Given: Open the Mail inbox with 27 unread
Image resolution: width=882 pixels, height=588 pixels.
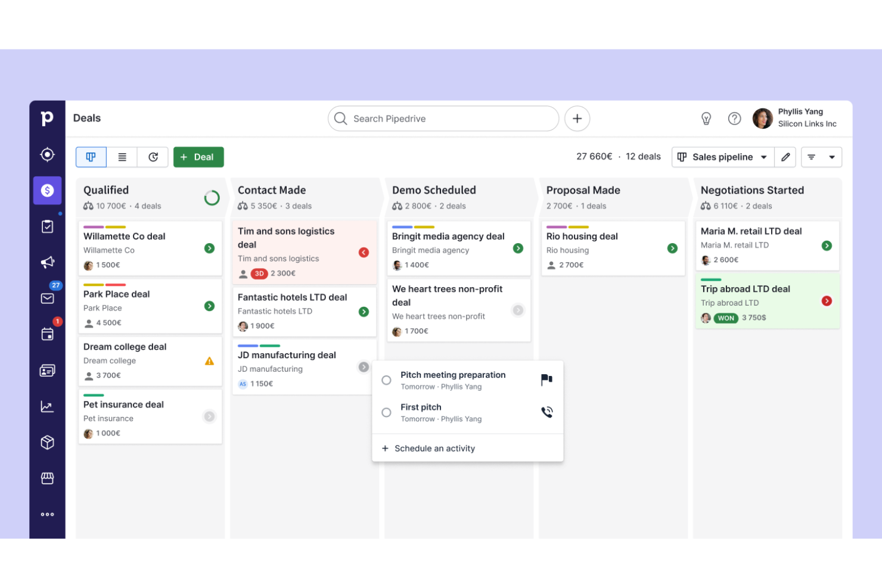Looking at the screenshot, I should pos(47,298).
